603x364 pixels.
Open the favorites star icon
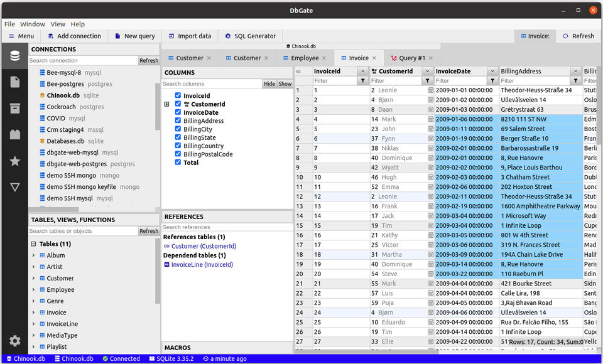point(14,161)
